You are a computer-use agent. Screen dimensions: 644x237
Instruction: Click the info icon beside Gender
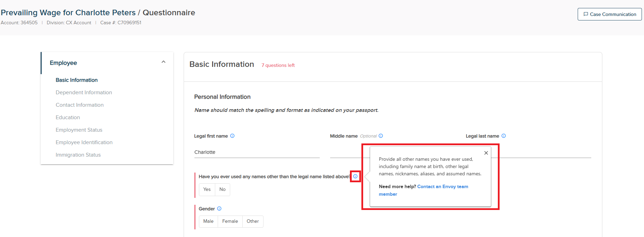[x=219, y=209]
